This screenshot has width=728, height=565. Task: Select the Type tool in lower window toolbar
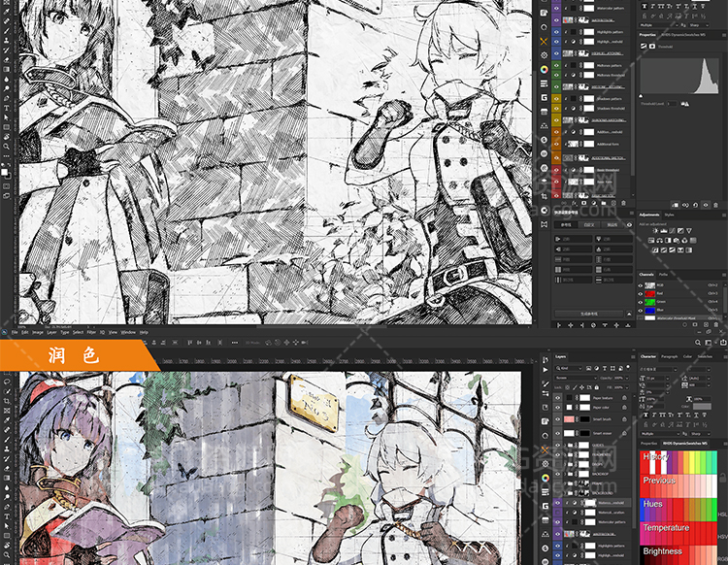(x=7, y=516)
